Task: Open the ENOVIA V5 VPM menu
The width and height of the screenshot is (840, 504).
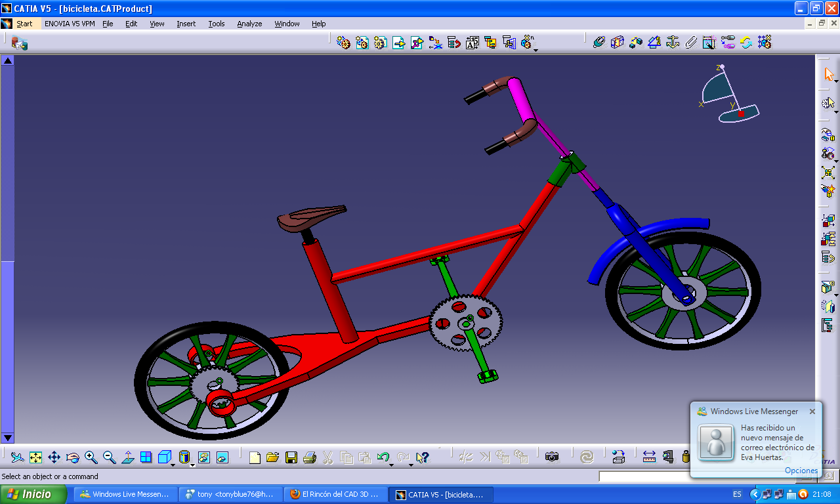Action: [x=70, y=24]
